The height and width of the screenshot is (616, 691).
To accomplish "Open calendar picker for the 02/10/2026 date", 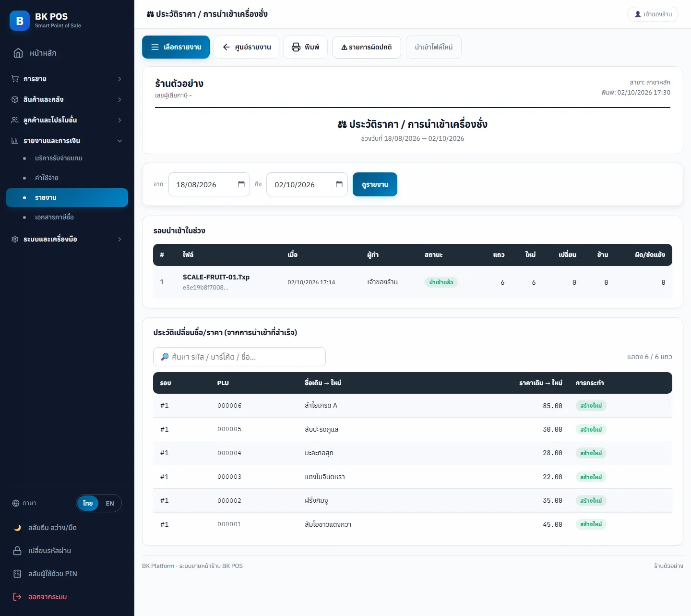I will [339, 184].
